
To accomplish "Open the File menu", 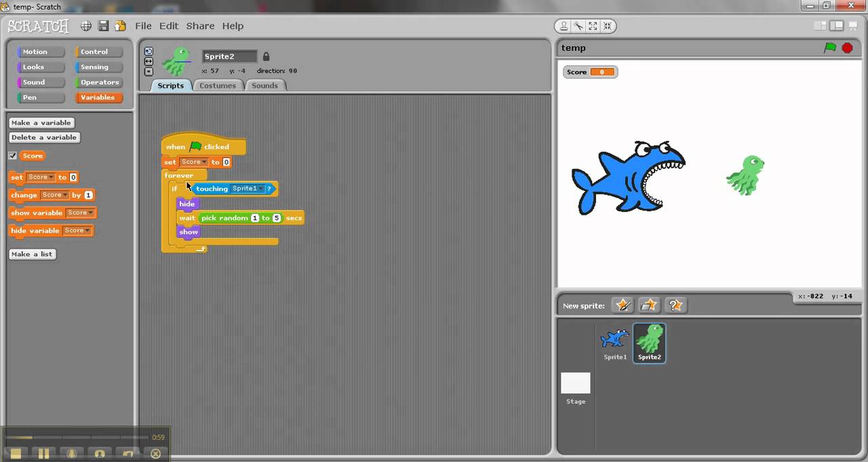I will coord(143,26).
